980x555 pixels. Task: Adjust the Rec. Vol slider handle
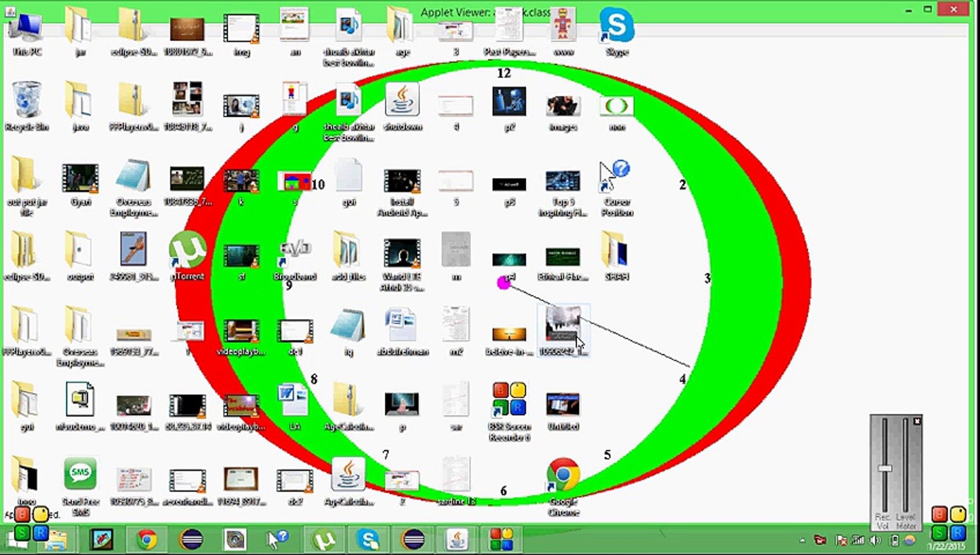pyautogui.click(x=884, y=468)
